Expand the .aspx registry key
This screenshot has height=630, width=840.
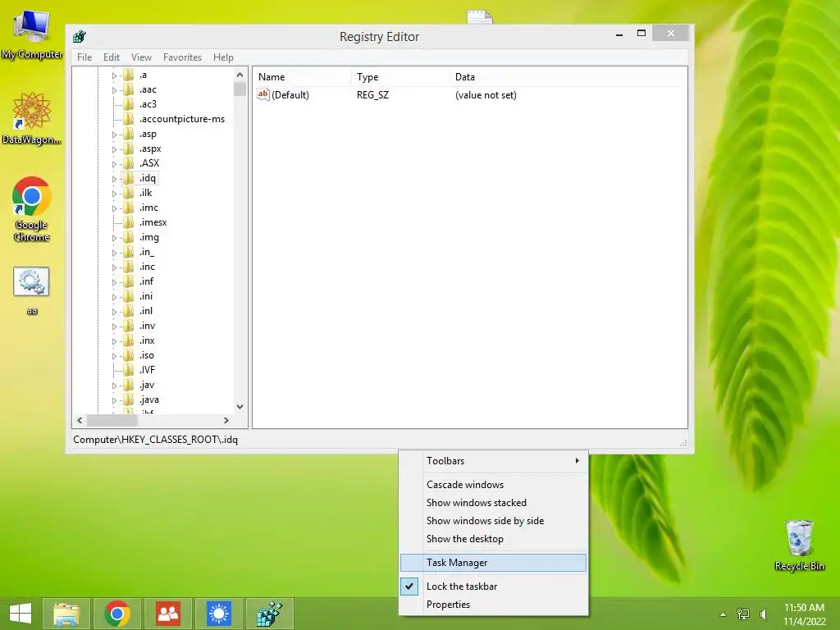click(114, 149)
